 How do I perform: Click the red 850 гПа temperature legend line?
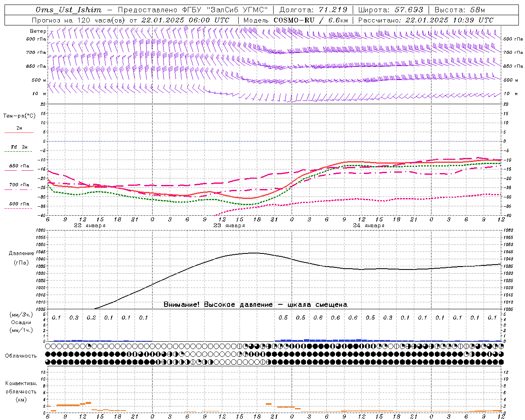[x=19, y=170]
